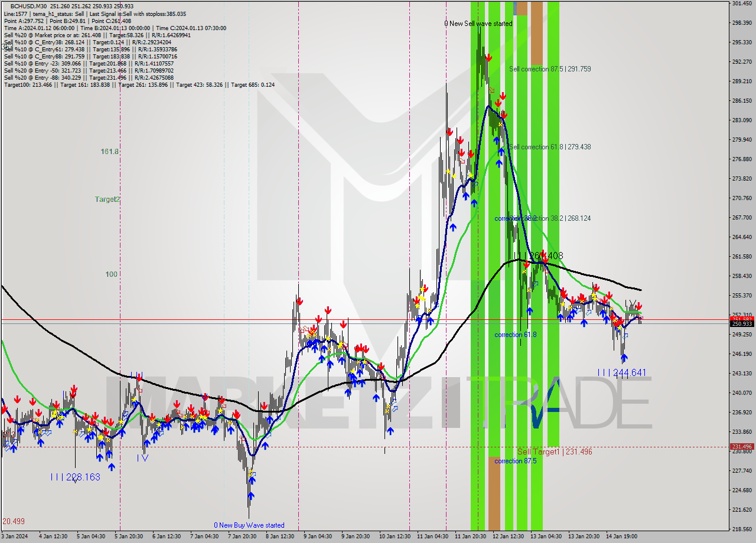Click the '3 Jan 2024' date axis label
The width and height of the screenshot is (756, 543).
click(14, 536)
